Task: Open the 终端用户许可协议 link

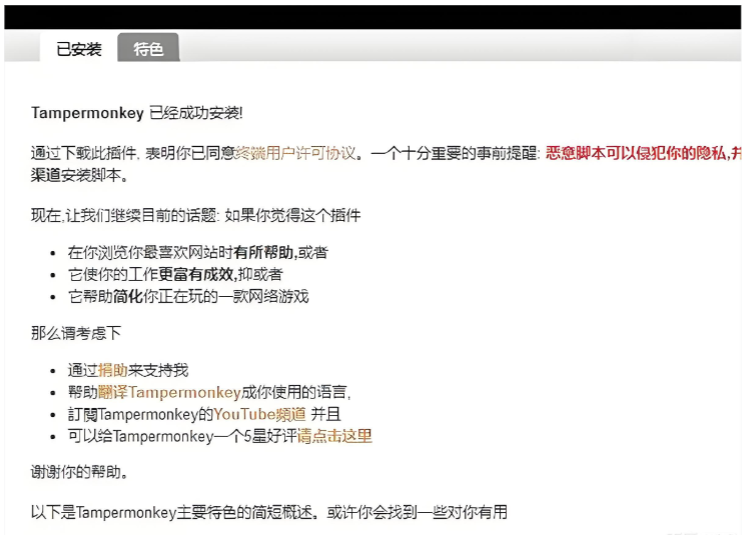Action: pyautogui.click(x=296, y=153)
